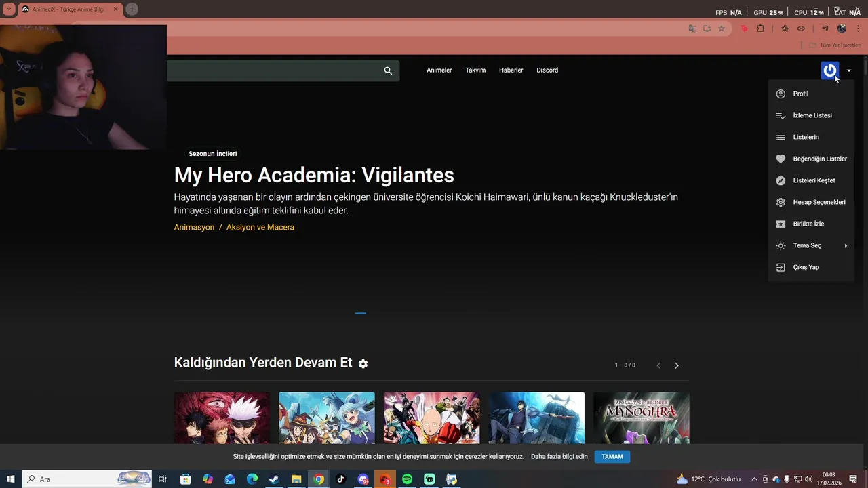
Task: Click the ticket icon beside Birlikte İzle
Action: pos(781,224)
